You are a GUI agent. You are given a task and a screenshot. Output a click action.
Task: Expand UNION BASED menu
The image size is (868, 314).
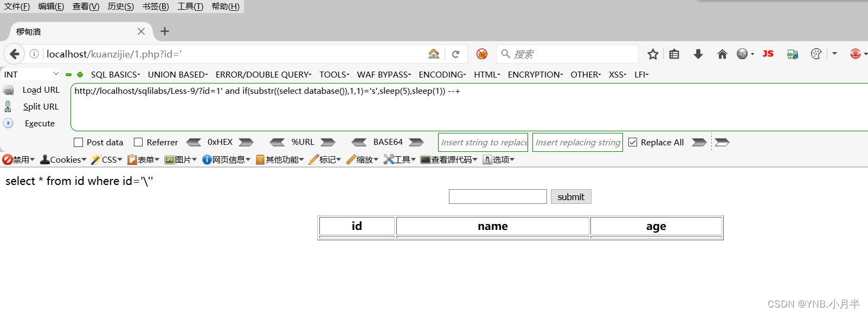(178, 75)
